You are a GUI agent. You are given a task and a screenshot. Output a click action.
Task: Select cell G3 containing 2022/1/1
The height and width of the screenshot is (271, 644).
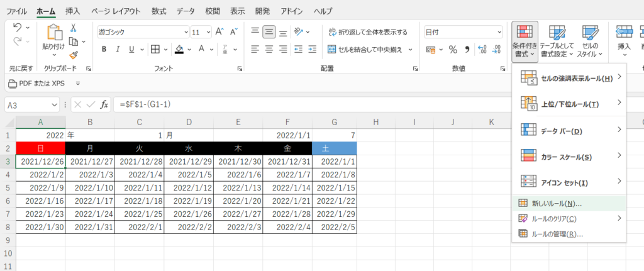[334, 162]
